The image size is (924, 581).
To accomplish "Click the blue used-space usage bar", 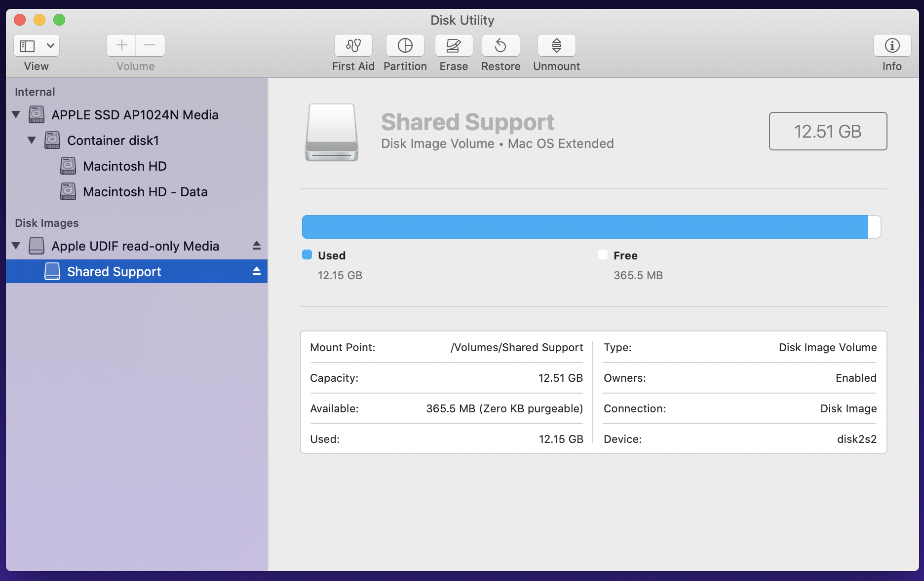I will pyautogui.click(x=585, y=227).
